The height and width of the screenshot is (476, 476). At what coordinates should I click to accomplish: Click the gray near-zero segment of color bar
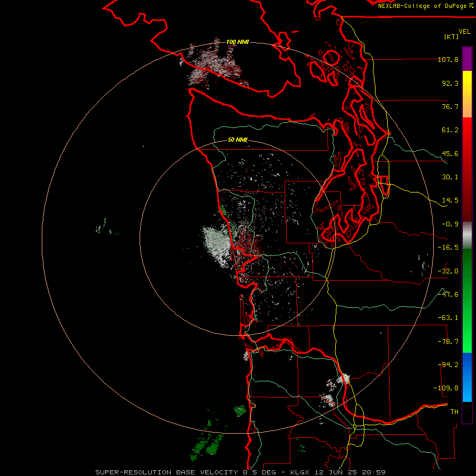pyautogui.click(x=467, y=235)
